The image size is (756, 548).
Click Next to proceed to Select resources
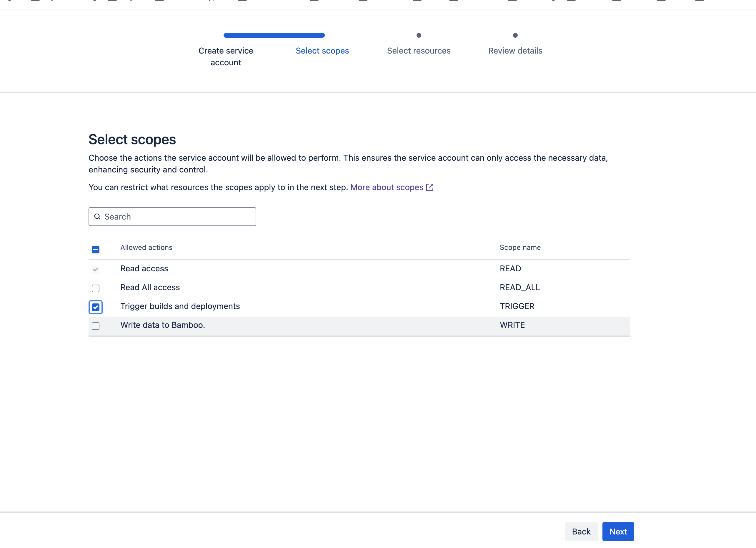pos(618,531)
